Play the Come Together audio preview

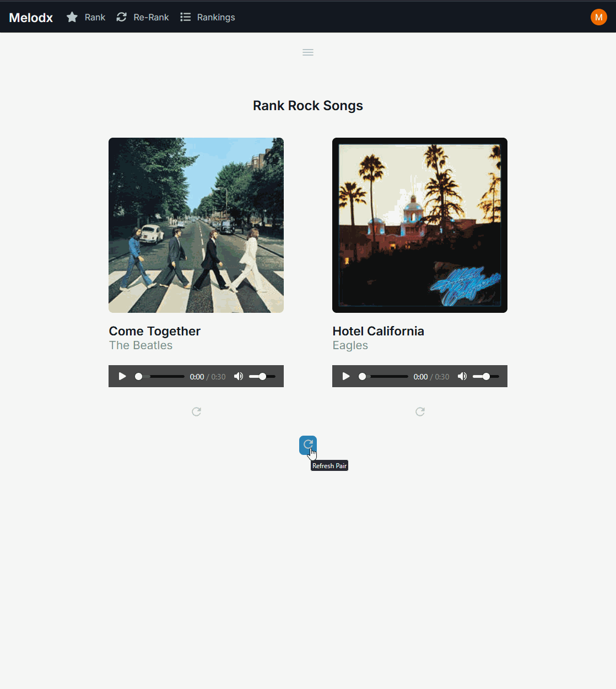tap(122, 376)
